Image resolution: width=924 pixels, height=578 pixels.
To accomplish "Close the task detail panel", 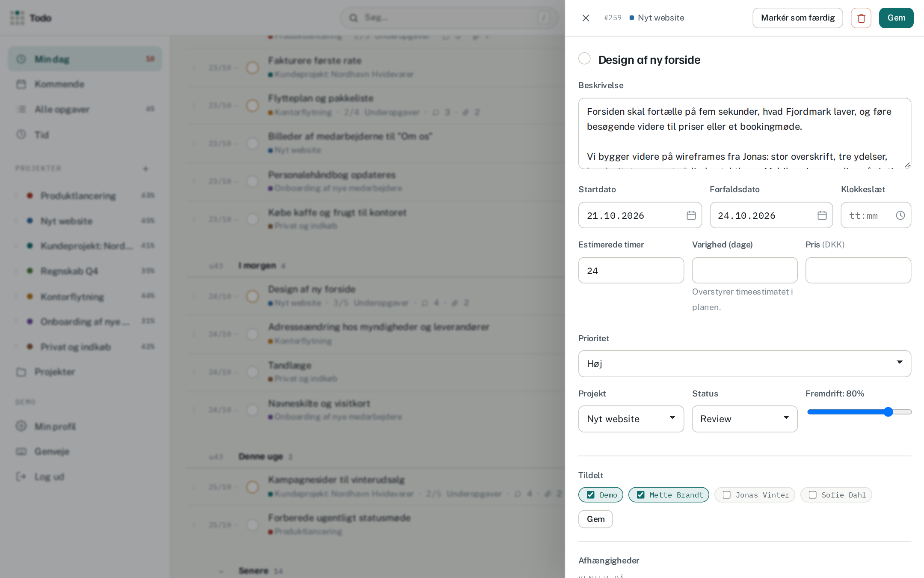I will click(x=586, y=18).
